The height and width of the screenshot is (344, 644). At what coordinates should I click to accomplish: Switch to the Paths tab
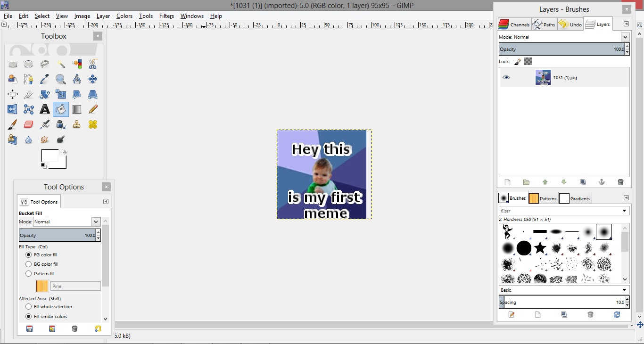pyautogui.click(x=544, y=25)
